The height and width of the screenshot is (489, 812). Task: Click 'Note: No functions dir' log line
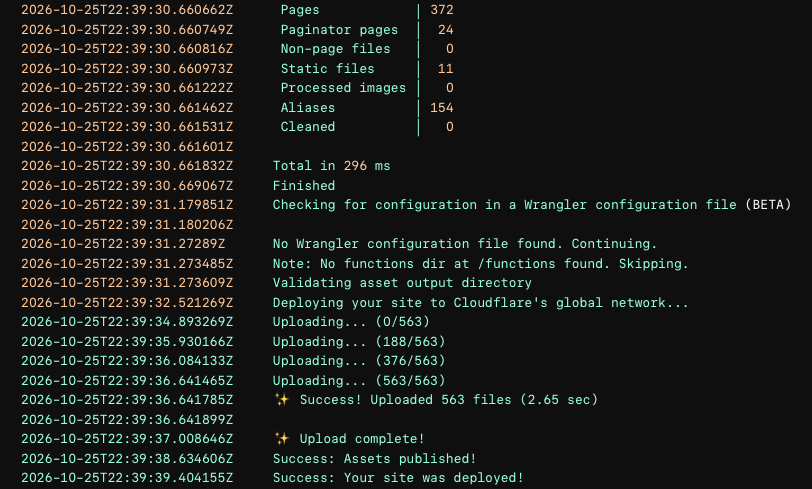pos(480,264)
